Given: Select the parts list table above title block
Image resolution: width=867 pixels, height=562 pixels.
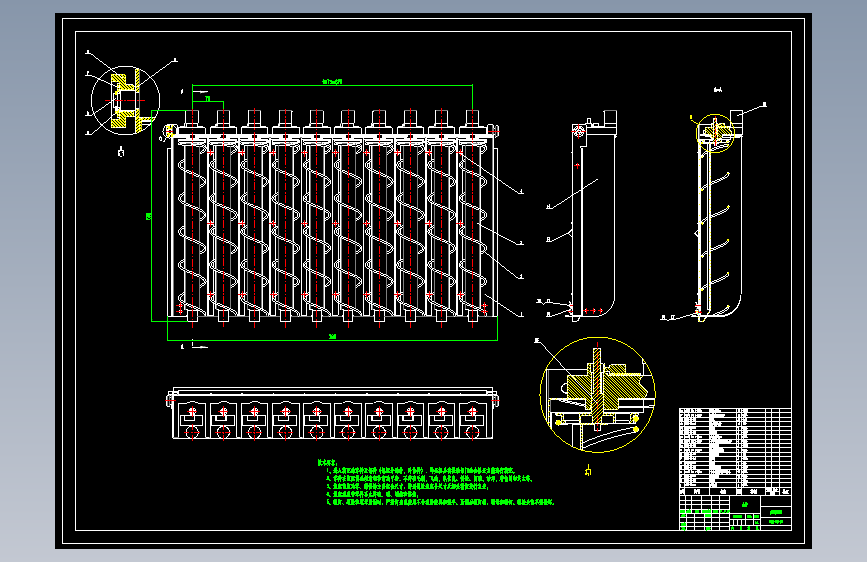Looking at the screenshot, I should coord(735,451).
